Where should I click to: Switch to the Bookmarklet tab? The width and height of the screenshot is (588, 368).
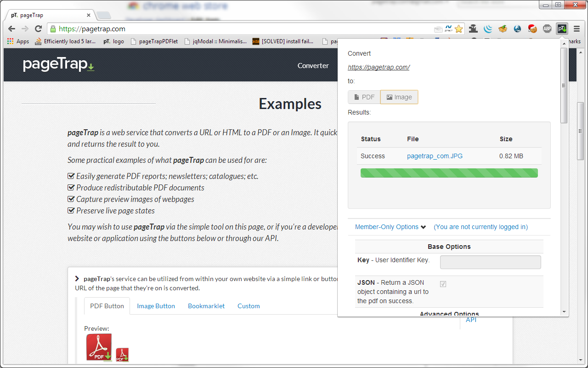click(x=206, y=306)
